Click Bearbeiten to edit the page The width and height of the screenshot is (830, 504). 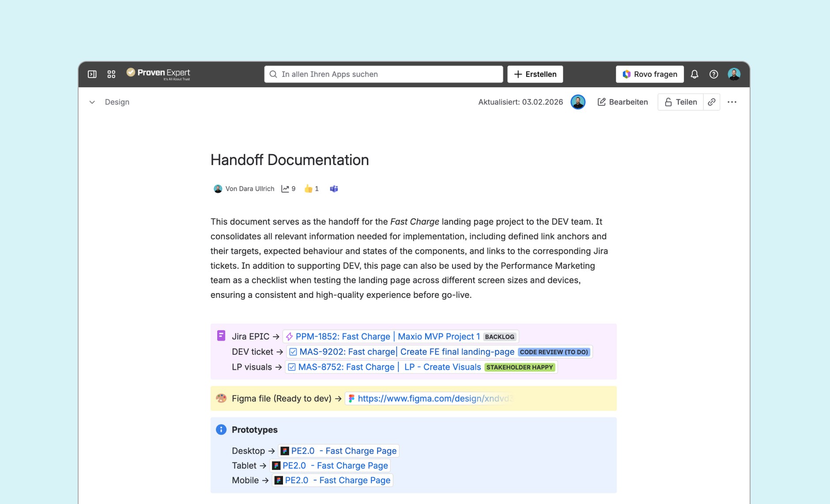(622, 102)
